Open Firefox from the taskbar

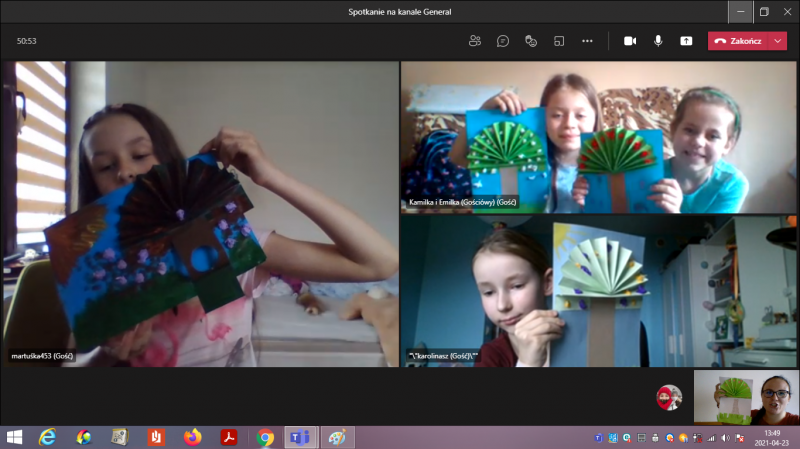[x=192, y=437]
